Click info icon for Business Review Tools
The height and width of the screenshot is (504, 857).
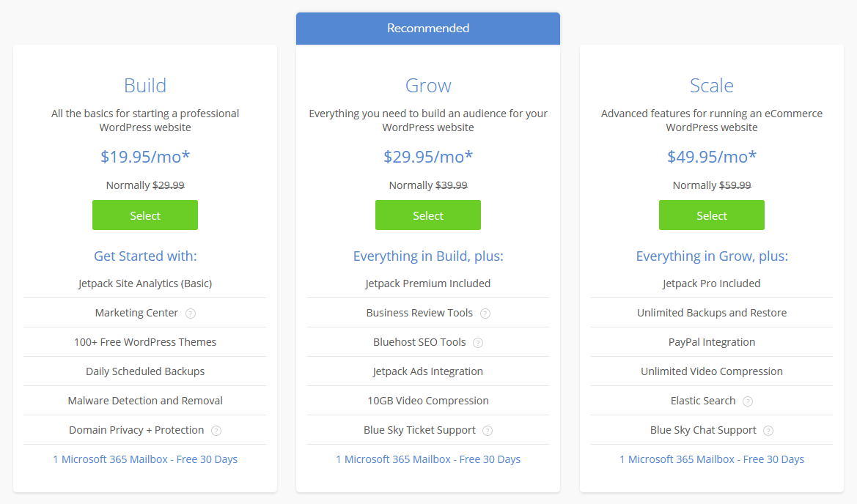(485, 314)
